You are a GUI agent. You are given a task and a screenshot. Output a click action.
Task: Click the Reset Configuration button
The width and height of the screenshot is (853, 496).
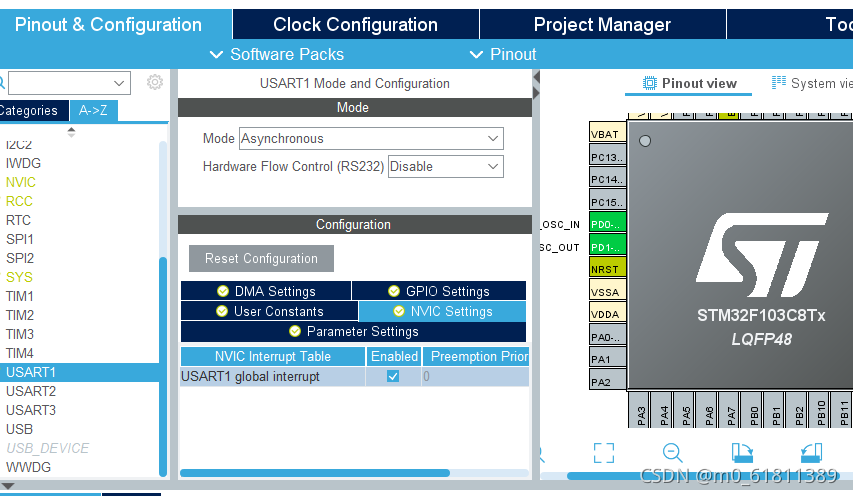[x=261, y=258]
